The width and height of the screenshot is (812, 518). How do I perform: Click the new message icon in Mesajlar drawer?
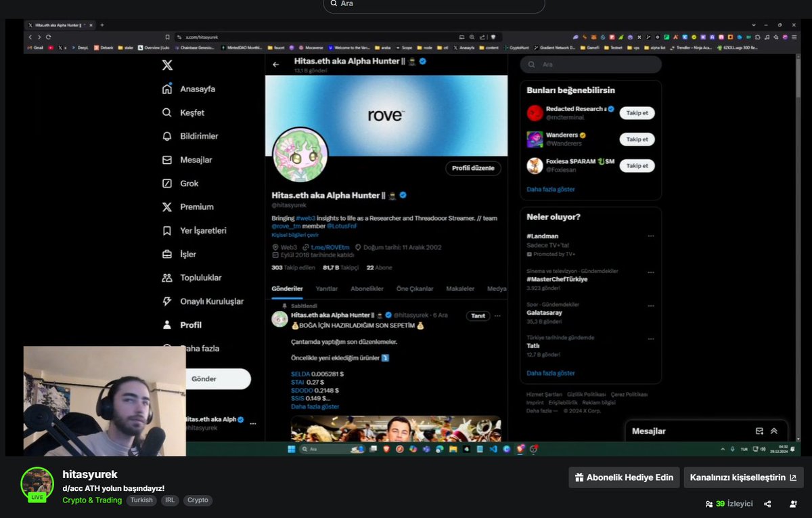(759, 431)
